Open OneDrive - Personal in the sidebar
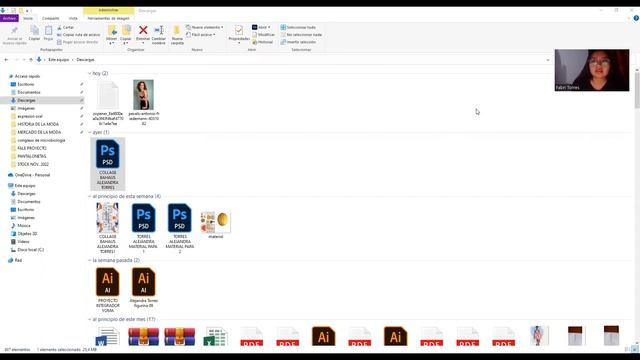This screenshot has height=360, width=640. tap(29, 175)
